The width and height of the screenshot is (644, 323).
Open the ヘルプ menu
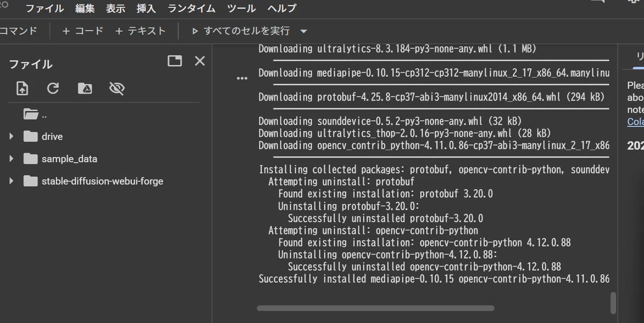tap(282, 9)
